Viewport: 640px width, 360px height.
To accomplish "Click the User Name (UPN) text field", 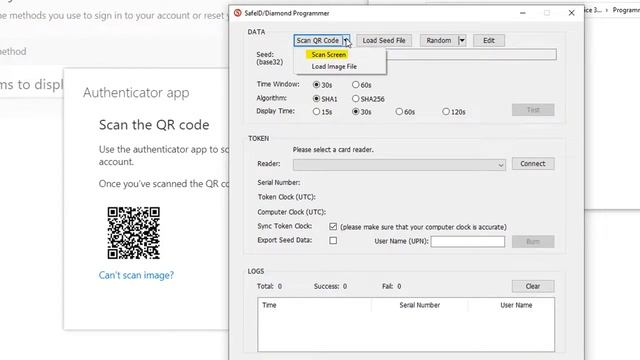I will click(x=468, y=241).
